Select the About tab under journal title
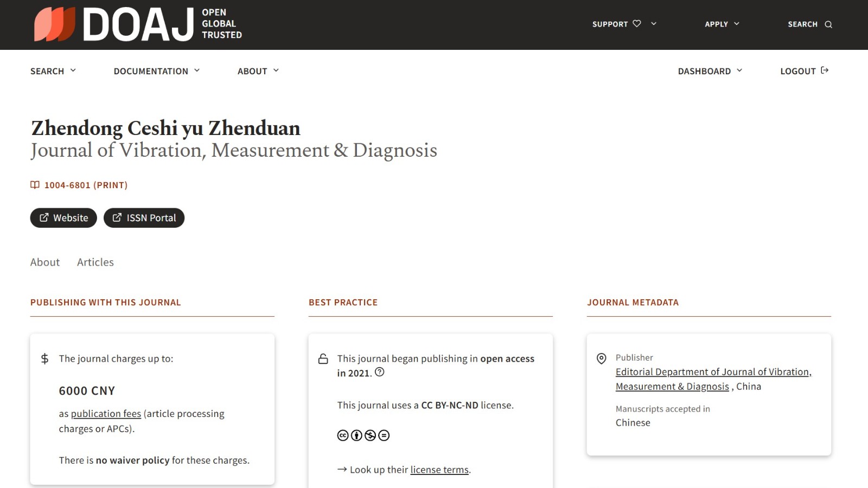Image resolution: width=868 pixels, height=488 pixels. click(45, 262)
